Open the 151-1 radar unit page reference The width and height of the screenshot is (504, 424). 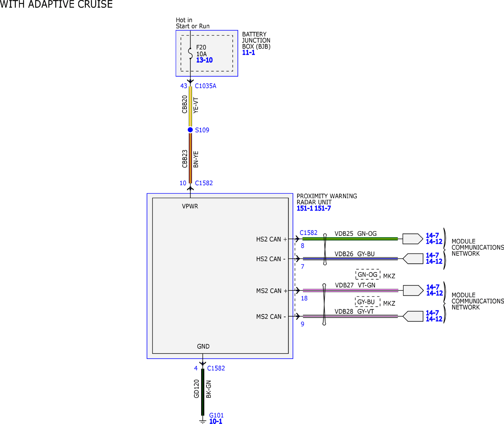(x=305, y=208)
